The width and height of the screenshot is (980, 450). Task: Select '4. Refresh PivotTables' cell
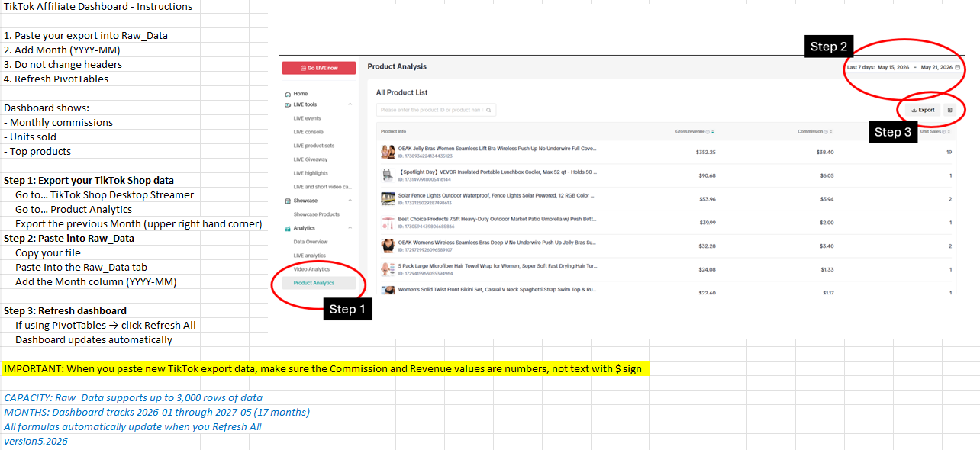pyautogui.click(x=56, y=79)
